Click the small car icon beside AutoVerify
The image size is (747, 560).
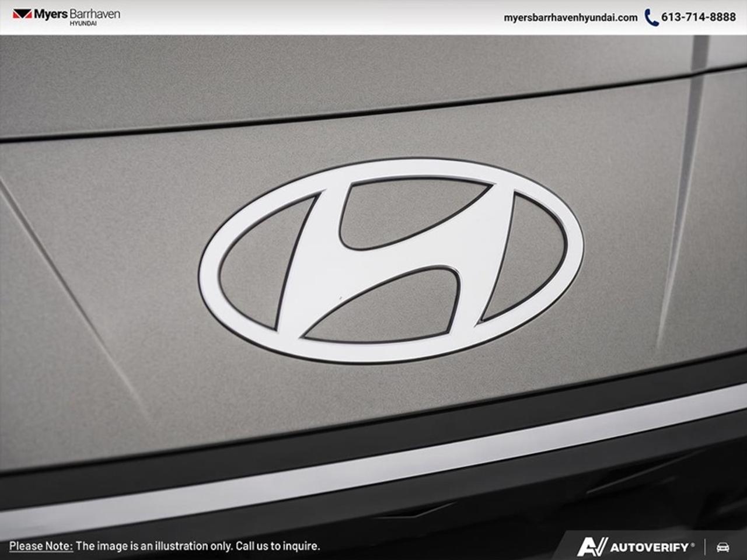point(723,547)
